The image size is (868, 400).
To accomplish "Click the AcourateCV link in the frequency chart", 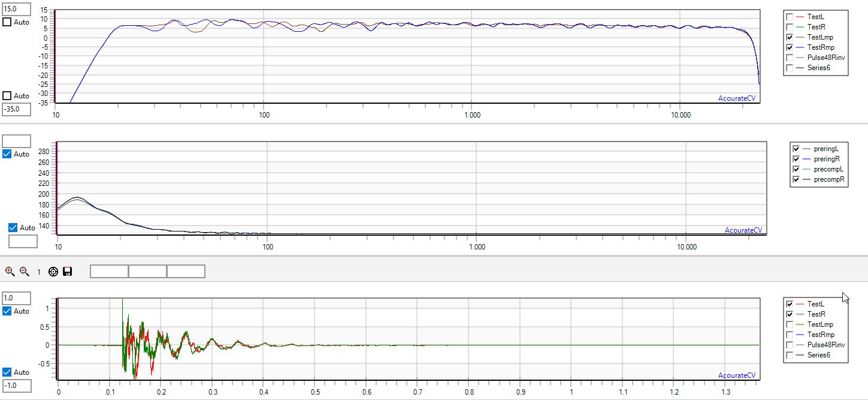I will point(740,98).
